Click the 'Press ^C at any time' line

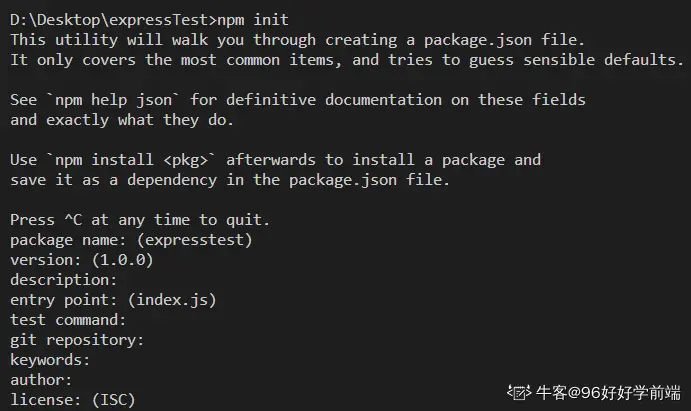(140, 220)
